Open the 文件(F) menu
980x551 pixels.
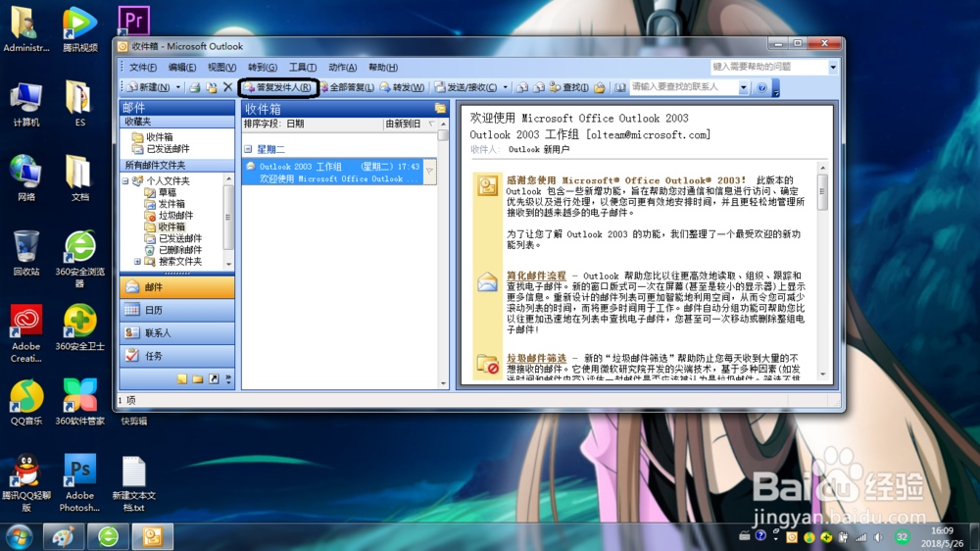point(142,67)
